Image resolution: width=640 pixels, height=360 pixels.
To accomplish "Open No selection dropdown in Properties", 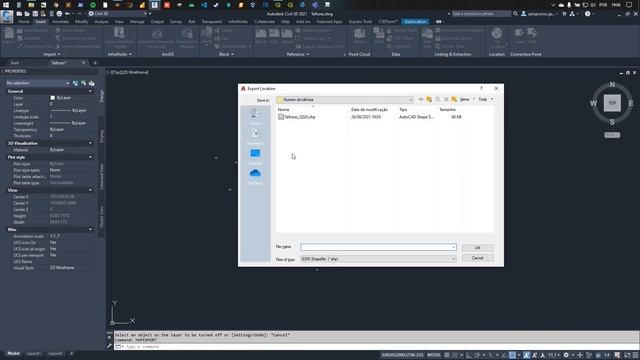I will tap(38, 83).
